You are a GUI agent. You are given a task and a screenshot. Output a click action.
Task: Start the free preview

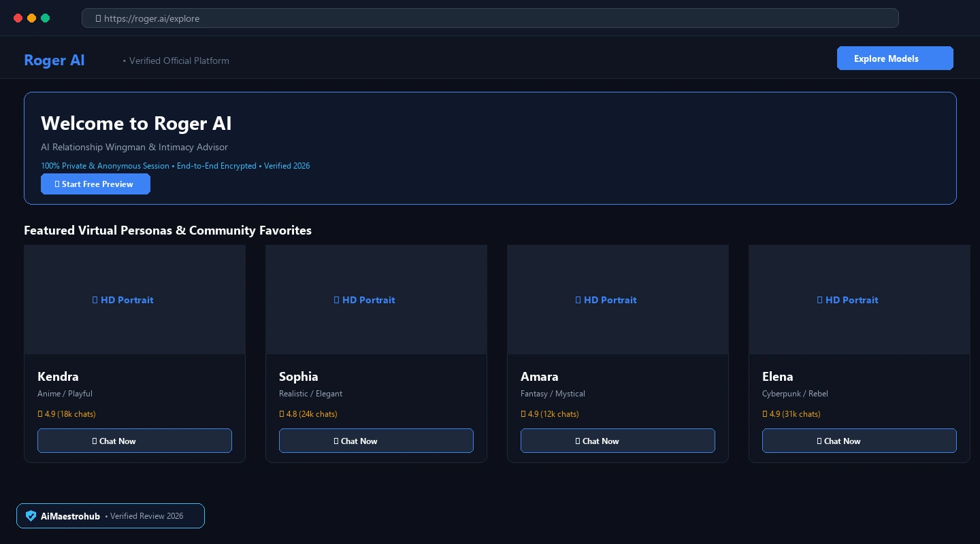[x=95, y=184]
